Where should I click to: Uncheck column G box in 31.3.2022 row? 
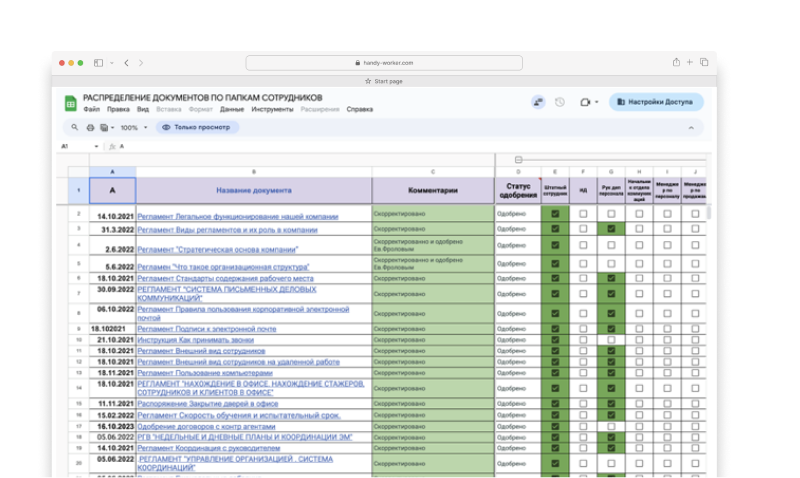611,229
